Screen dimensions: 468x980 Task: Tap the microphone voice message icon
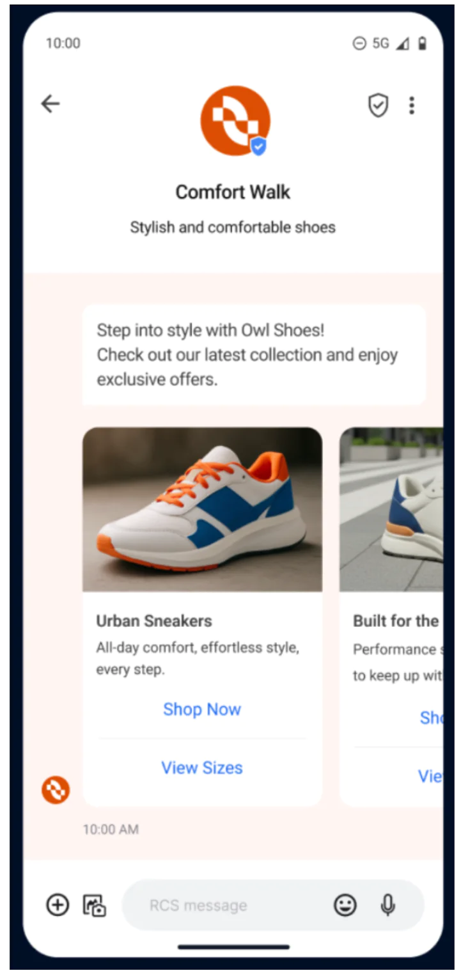point(388,905)
